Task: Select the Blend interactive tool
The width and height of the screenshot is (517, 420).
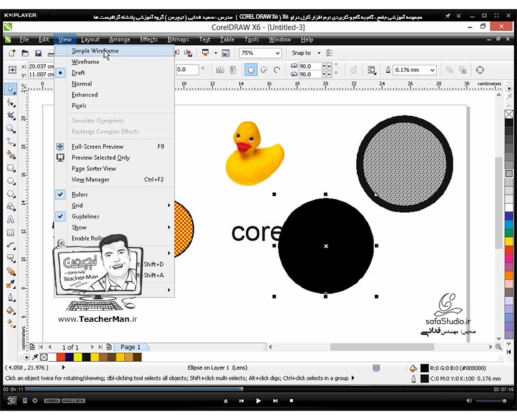Action: [x=10, y=271]
